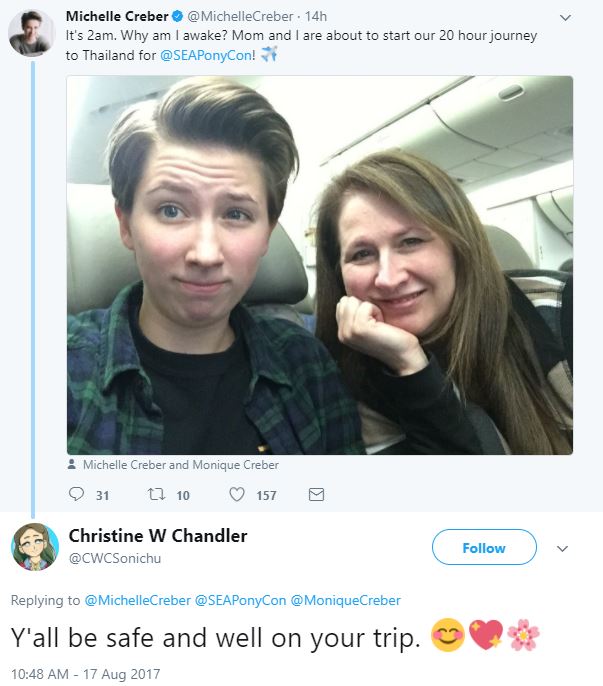
Task: Click the reply speech bubble icon
Action: 76,494
